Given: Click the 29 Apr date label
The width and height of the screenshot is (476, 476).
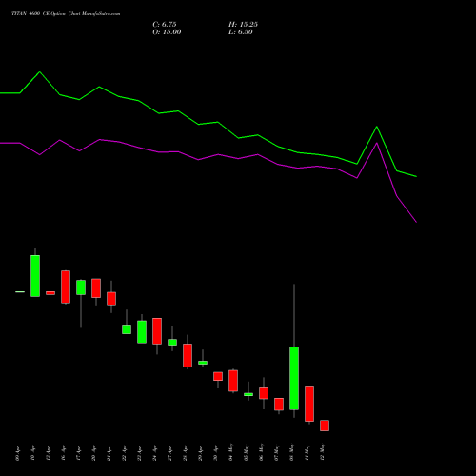Looking at the screenshot, I should (x=201, y=454).
